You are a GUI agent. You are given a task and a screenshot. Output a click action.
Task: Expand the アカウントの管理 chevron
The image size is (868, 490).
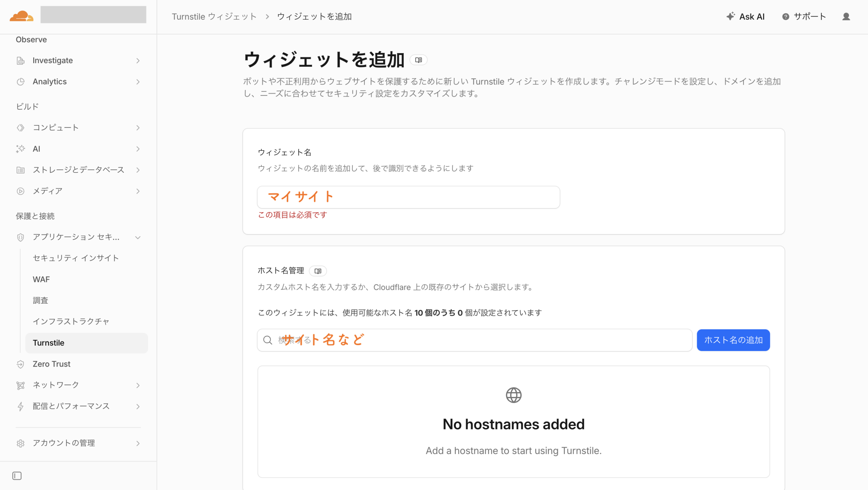138,443
